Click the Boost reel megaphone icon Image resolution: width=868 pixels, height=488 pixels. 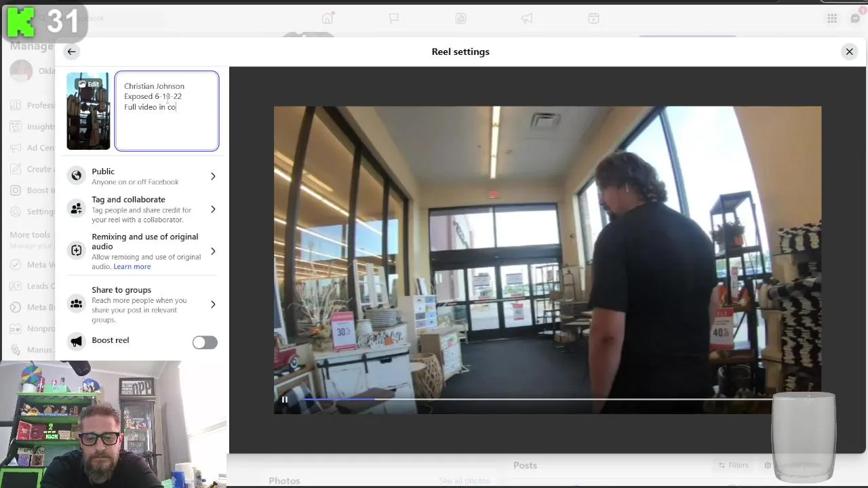tap(77, 342)
